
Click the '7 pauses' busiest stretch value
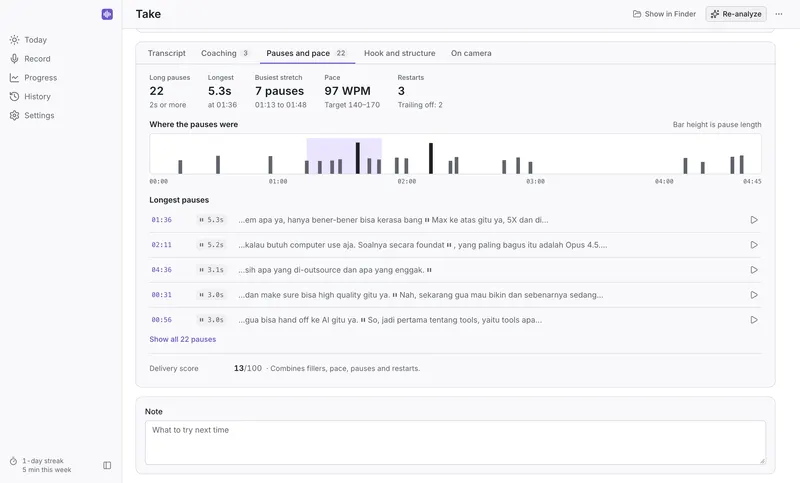pos(279,91)
